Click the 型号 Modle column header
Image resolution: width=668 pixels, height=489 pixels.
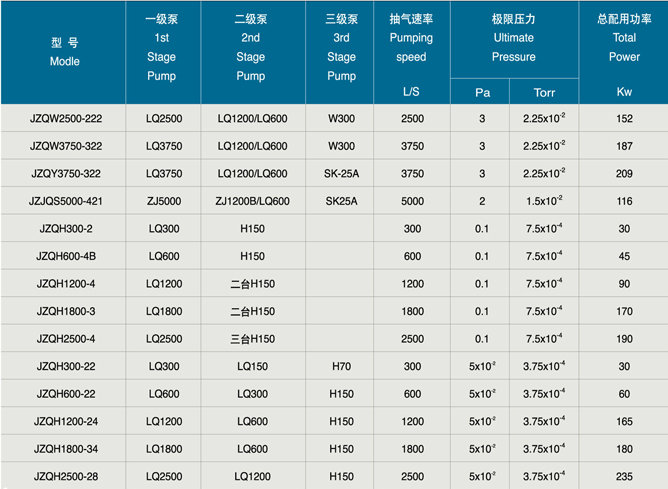point(63,52)
